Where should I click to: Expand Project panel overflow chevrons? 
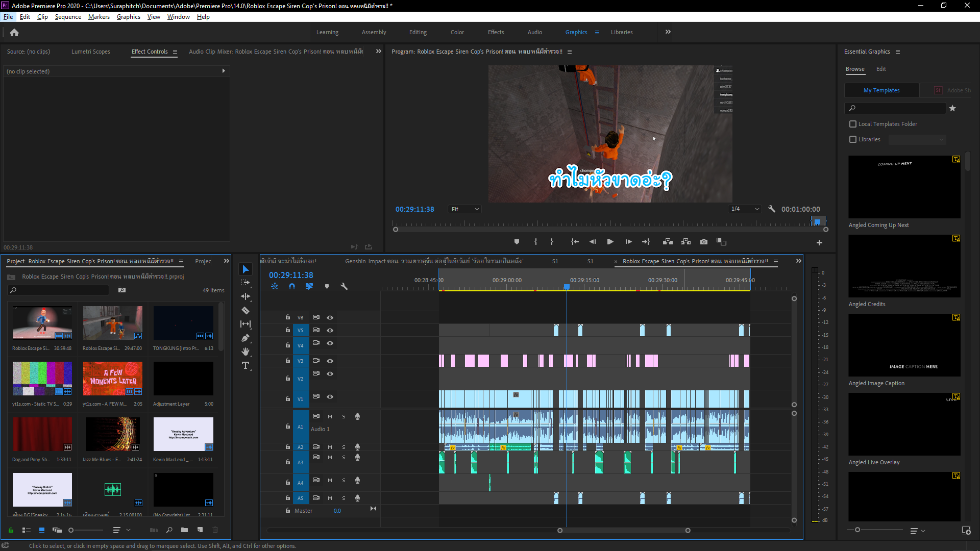(227, 261)
